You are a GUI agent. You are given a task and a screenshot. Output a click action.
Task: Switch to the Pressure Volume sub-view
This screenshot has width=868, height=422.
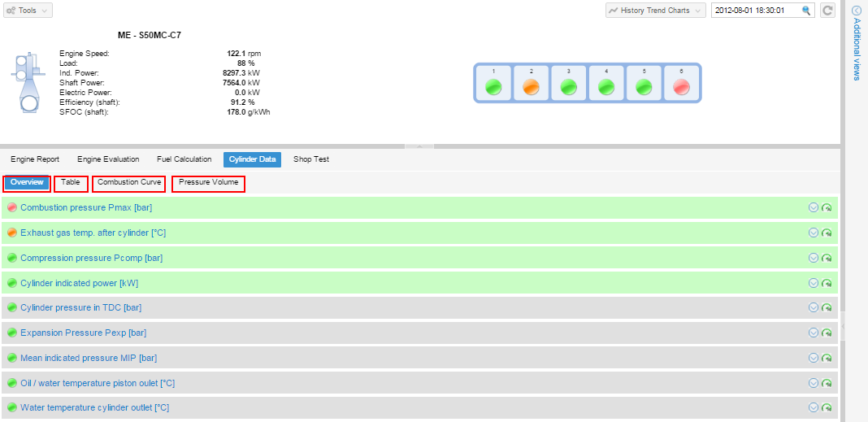pos(209,183)
